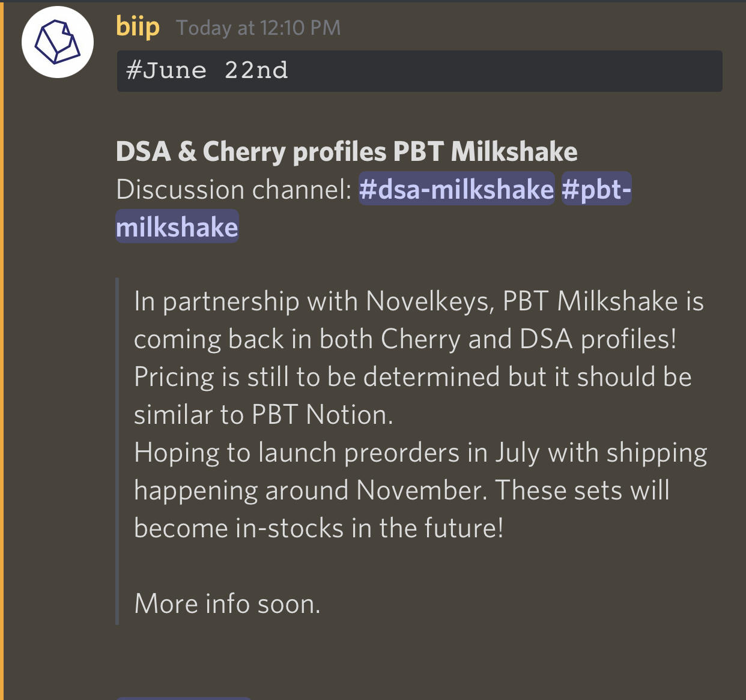This screenshot has width=746, height=700.
Task: Open the #dsa-milkshake channel mention
Action: [456, 190]
